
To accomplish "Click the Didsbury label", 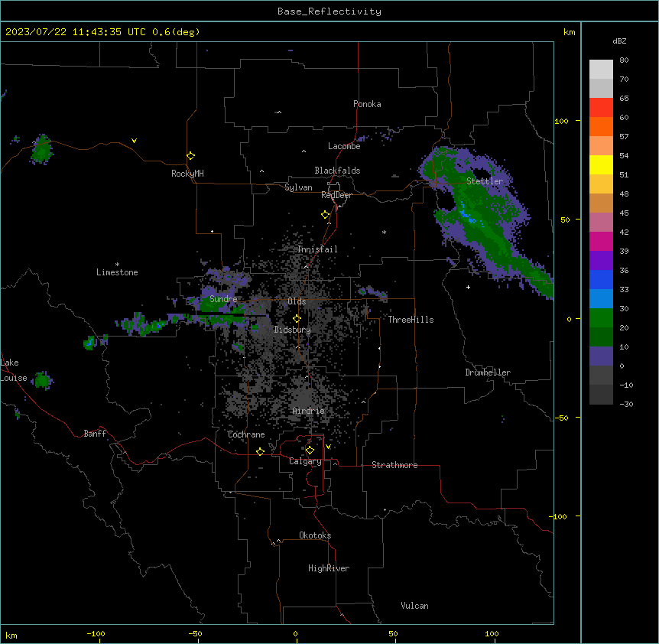I will click(293, 330).
